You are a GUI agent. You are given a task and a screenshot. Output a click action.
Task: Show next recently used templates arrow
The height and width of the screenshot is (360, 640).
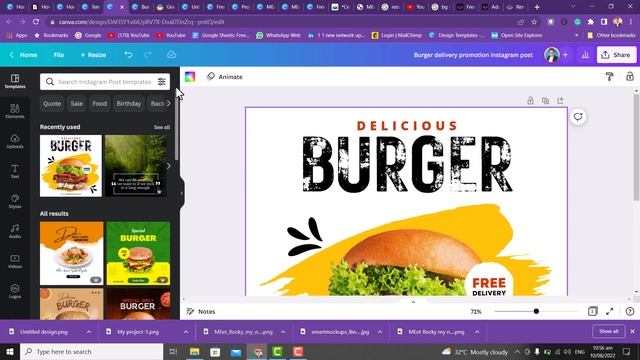(x=168, y=166)
